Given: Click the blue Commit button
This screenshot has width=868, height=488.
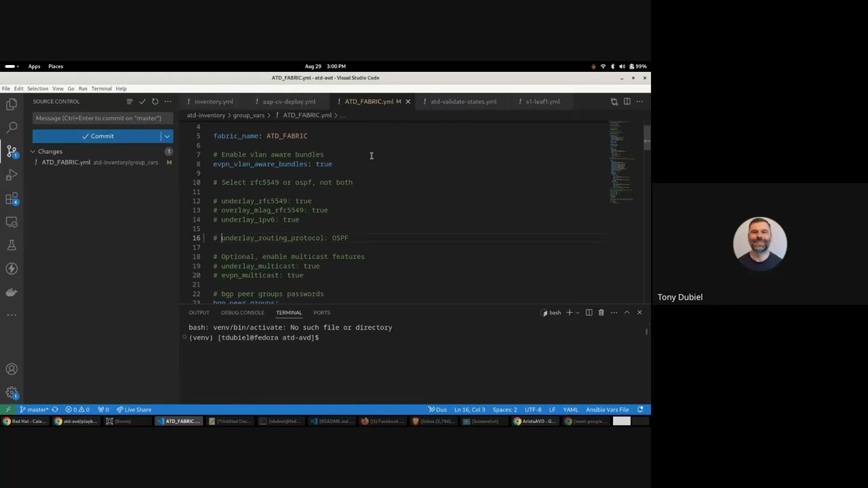Looking at the screenshot, I should (x=97, y=136).
